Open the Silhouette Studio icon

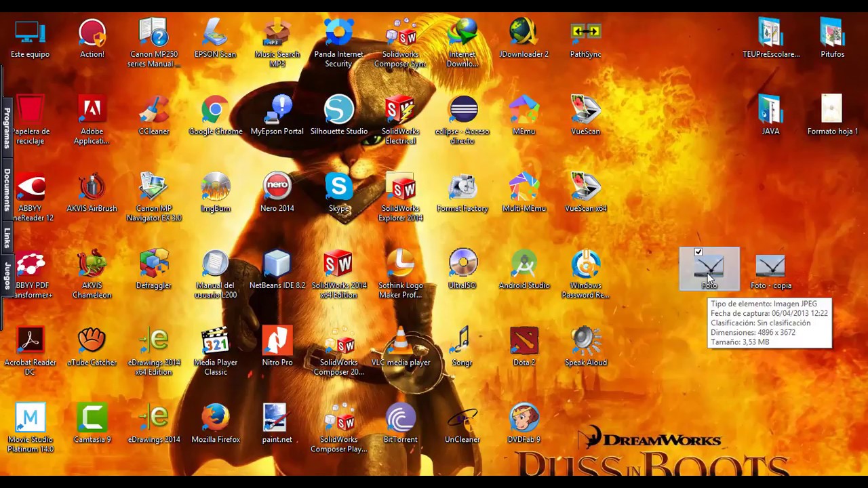coord(339,110)
